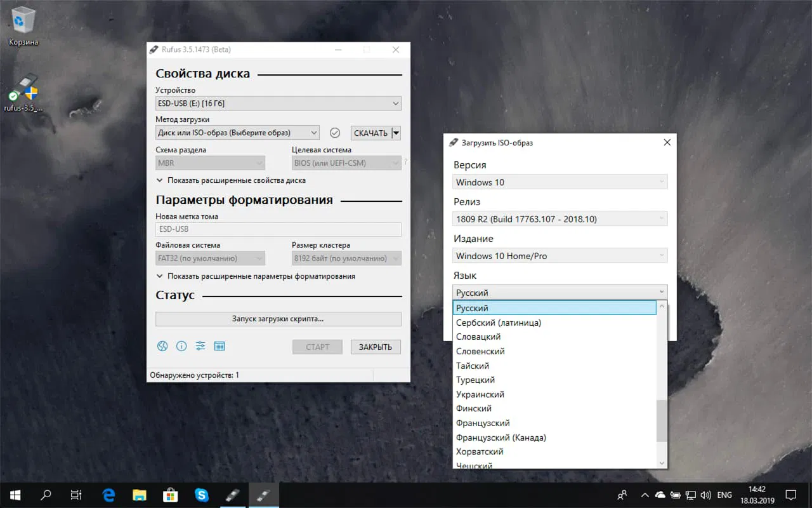Image resolution: width=812 pixels, height=508 pixels.
Task: Open Rufus application settings sliders icon
Action: pos(200,346)
